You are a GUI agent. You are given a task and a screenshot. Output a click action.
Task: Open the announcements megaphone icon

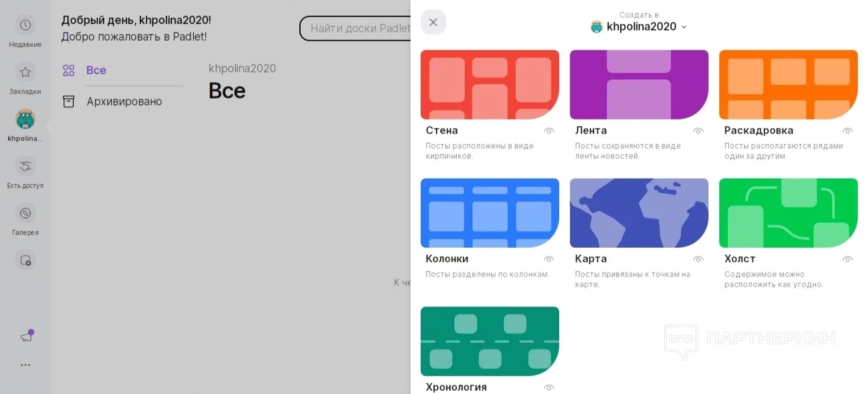(x=25, y=337)
